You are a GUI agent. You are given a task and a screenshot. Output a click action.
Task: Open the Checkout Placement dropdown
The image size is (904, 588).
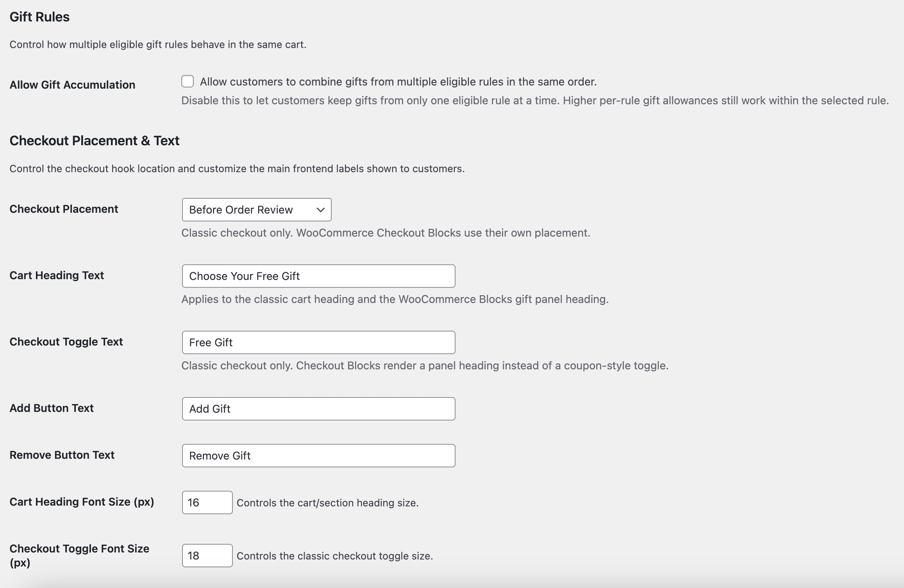[256, 210]
